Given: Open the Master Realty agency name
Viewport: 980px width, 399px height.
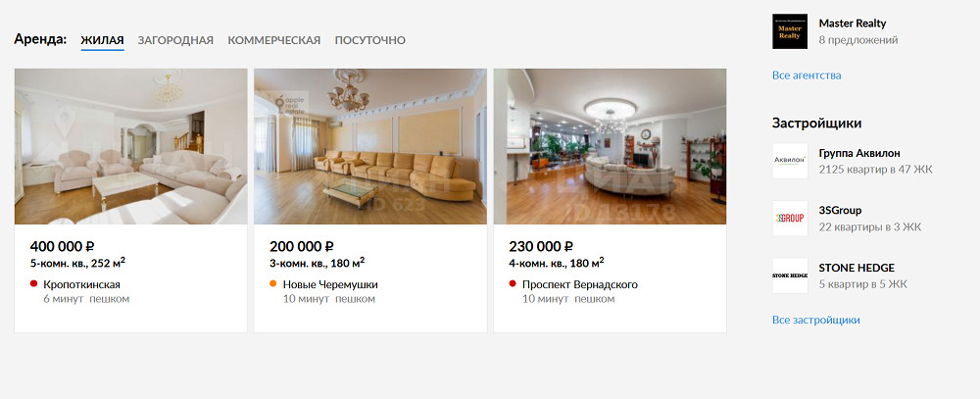Looking at the screenshot, I should point(852,24).
